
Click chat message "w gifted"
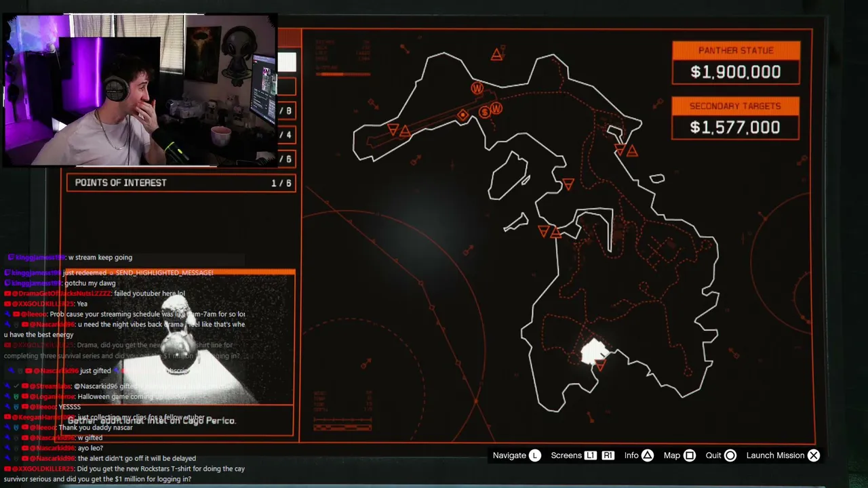click(90, 438)
